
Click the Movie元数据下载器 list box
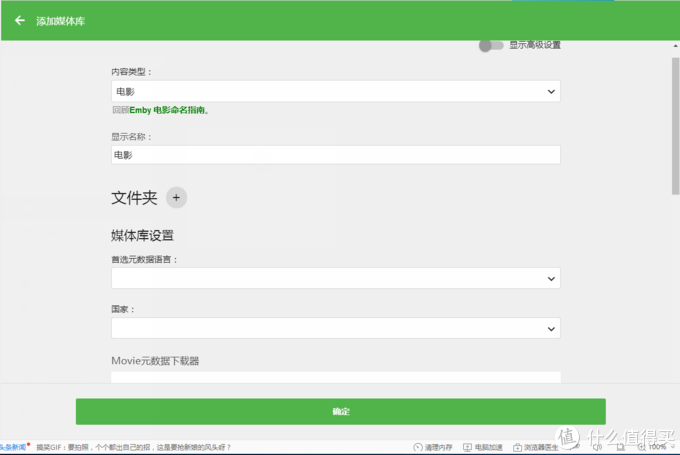pos(336,377)
